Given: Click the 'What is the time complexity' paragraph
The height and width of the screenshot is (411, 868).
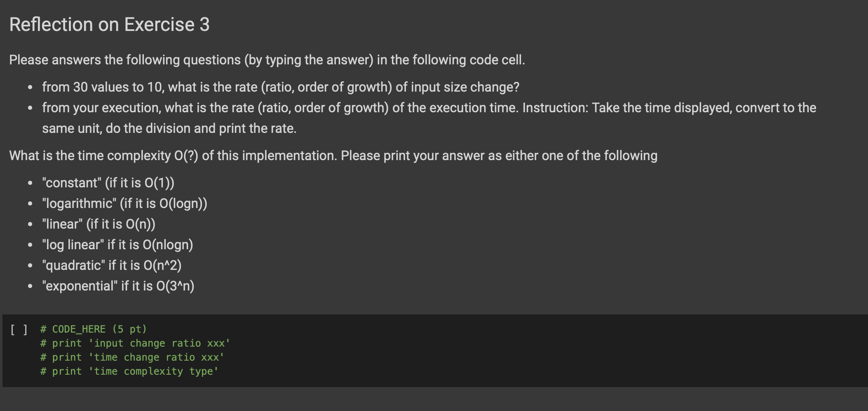Looking at the screenshot, I should pos(333,156).
